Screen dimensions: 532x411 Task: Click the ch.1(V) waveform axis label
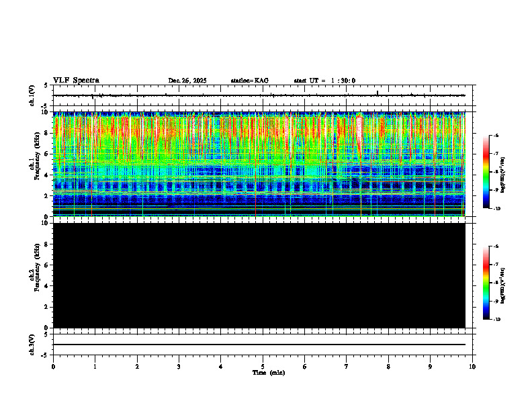(x=32, y=95)
